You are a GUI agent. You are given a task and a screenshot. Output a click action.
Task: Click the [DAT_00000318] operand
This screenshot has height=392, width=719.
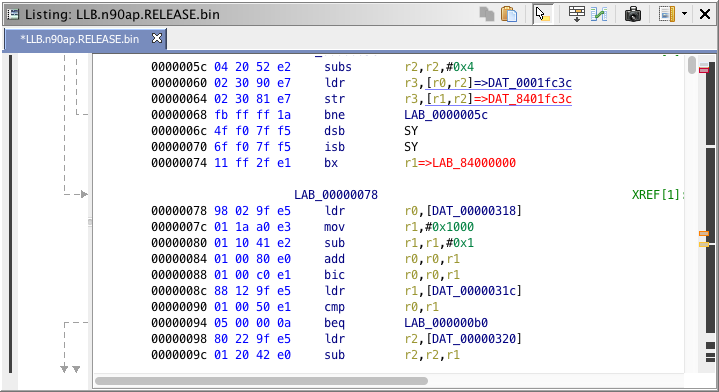[x=474, y=211]
